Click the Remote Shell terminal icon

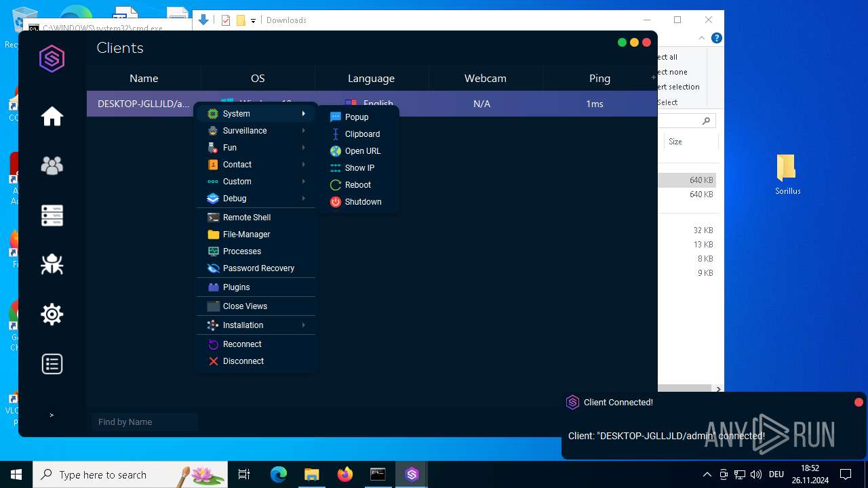point(213,218)
